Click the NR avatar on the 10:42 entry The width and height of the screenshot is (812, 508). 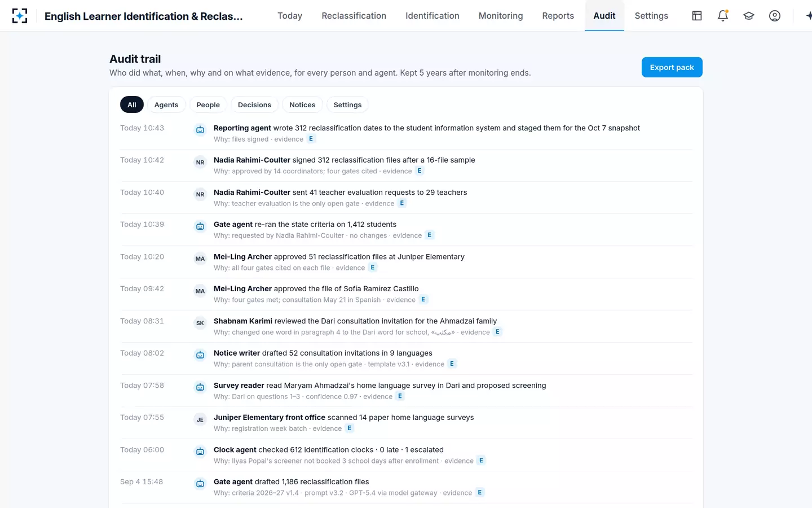[x=200, y=163]
